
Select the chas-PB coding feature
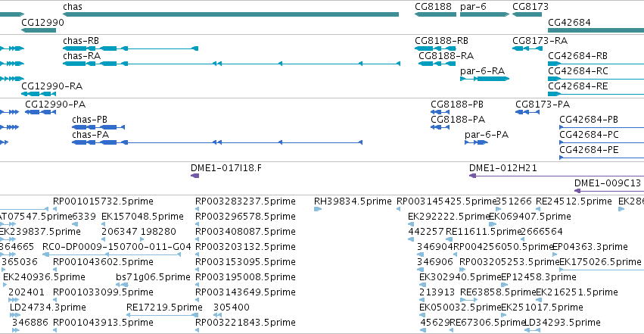tap(98, 127)
